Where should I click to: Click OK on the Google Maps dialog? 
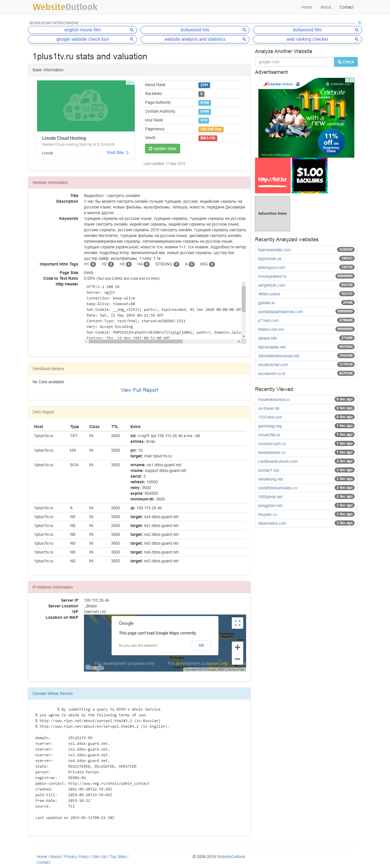(201, 645)
